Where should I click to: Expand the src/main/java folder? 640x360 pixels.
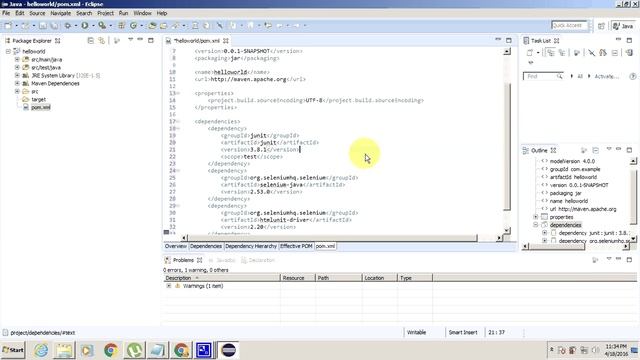pos(17,59)
